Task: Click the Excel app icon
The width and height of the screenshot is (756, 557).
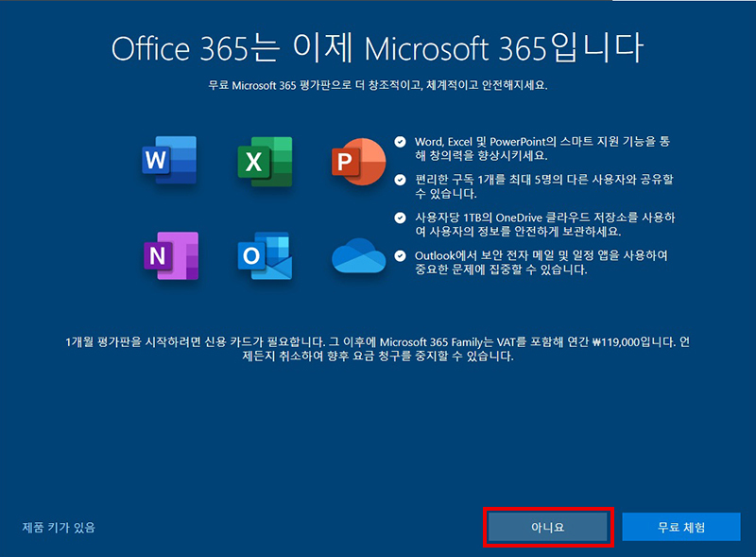Action: click(x=265, y=161)
